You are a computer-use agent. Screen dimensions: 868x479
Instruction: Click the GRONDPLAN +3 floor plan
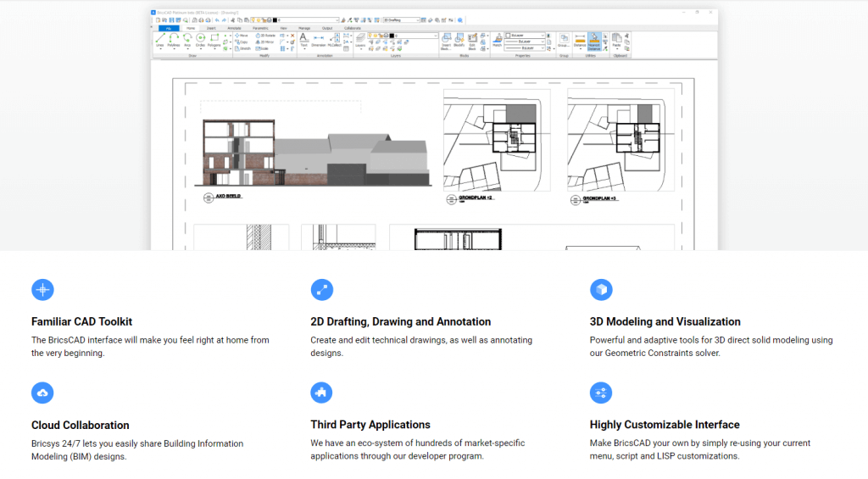(620, 140)
